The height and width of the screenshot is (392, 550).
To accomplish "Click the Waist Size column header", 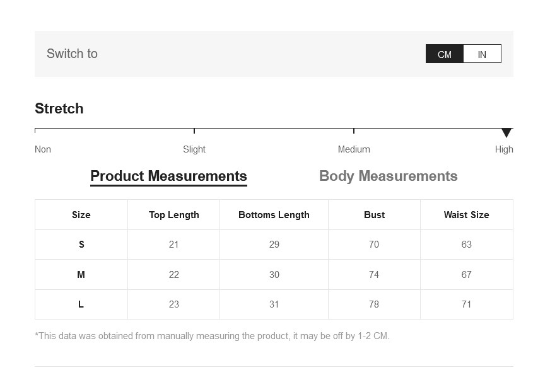I will pos(466,215).
